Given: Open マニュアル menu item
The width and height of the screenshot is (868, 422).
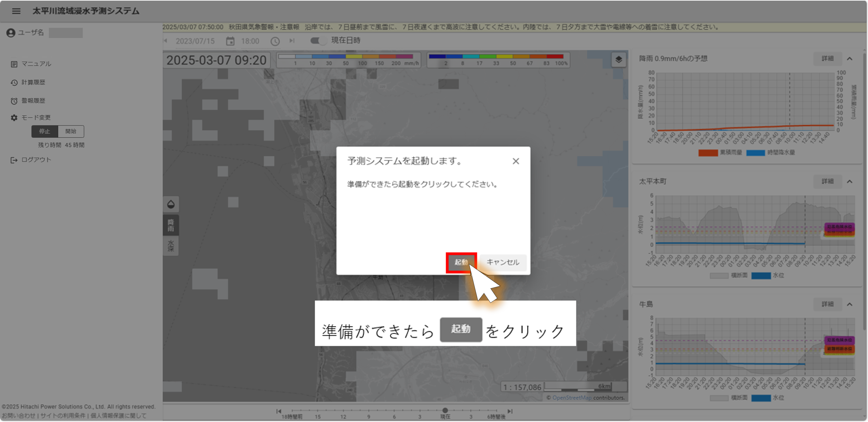Looking at the screenshot, I should tap(36, 64).
